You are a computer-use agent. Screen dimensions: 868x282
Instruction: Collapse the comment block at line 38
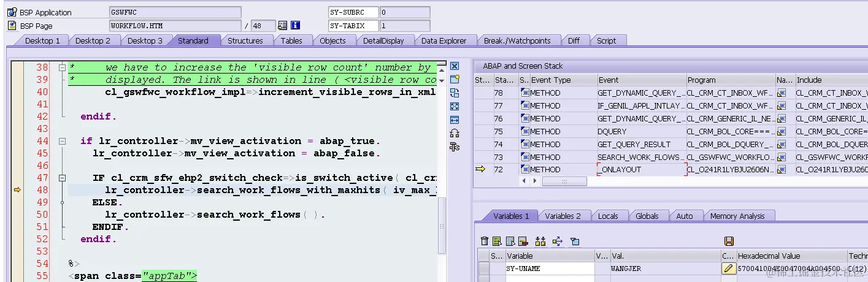point(62,67)
